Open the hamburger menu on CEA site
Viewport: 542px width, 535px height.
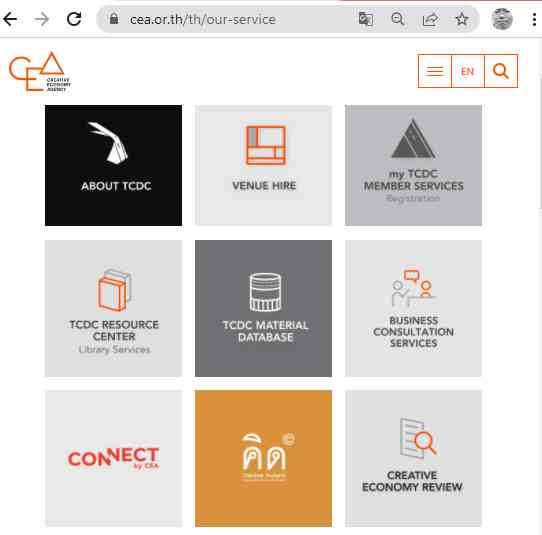(434, 71)
